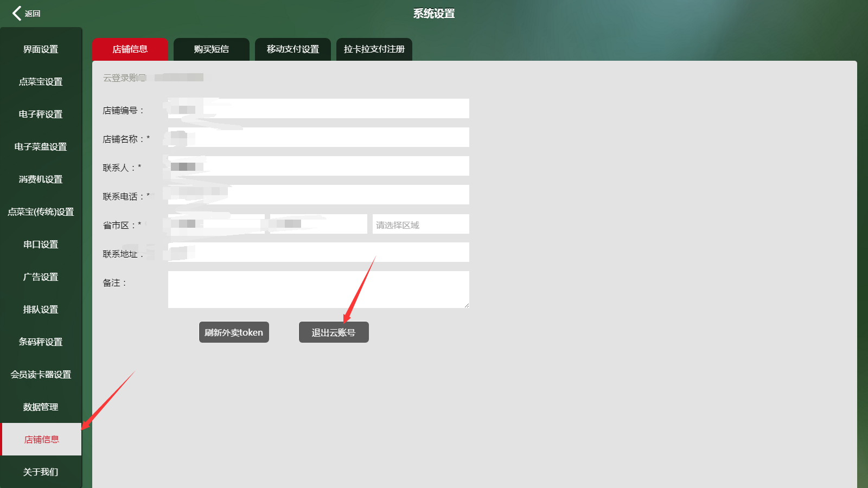Open 电子菜盘设置 from sidebar

tap(41, 147)
